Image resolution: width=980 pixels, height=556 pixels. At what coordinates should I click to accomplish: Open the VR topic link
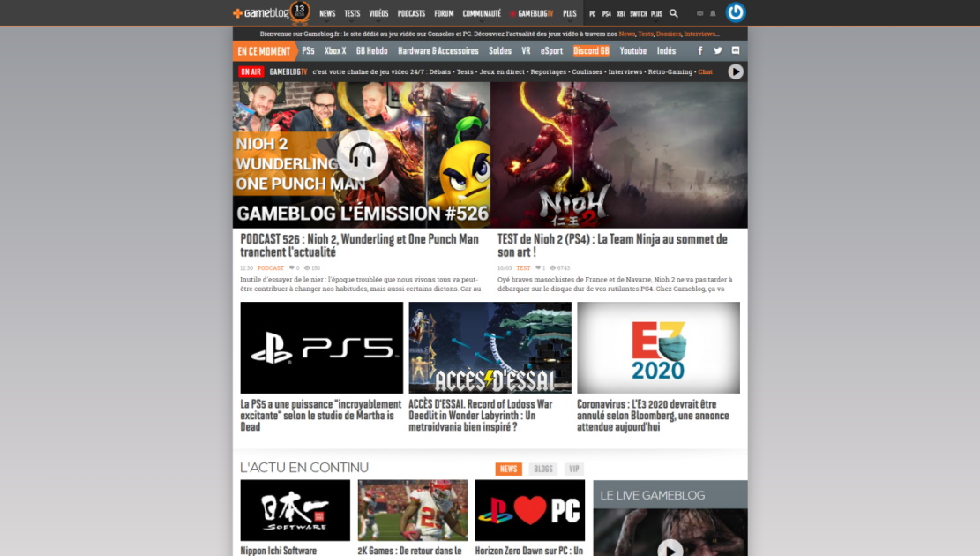(527, 50)
